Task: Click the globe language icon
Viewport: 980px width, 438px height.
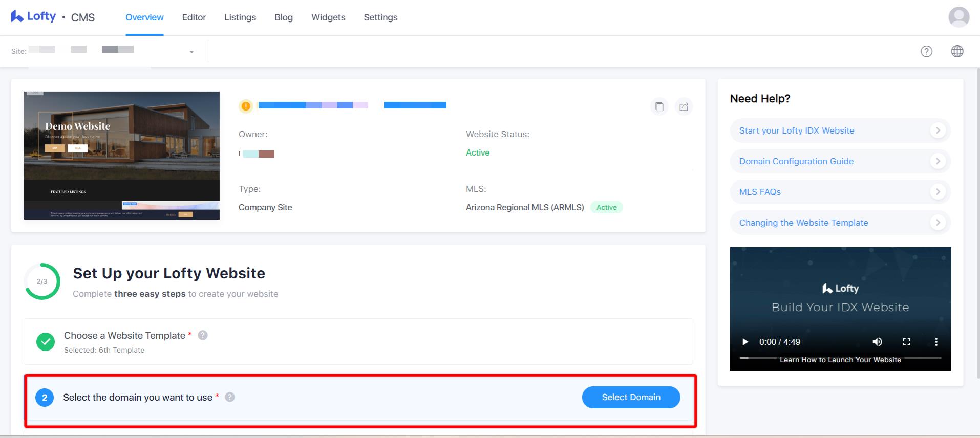Action: tap(957, 51)
